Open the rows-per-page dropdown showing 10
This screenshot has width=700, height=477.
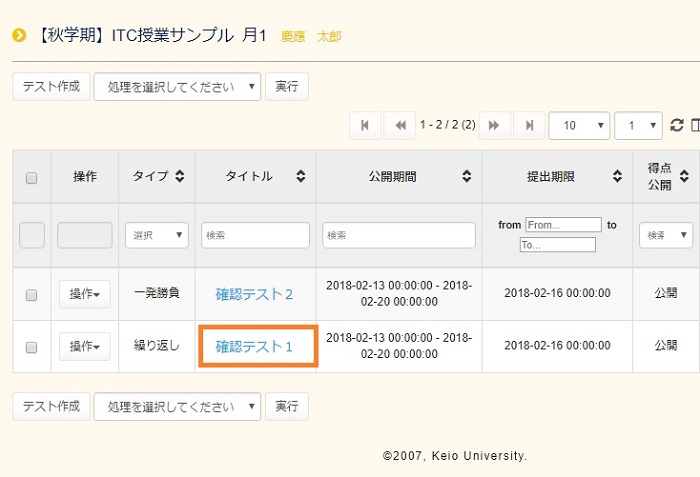click(579, 125)
